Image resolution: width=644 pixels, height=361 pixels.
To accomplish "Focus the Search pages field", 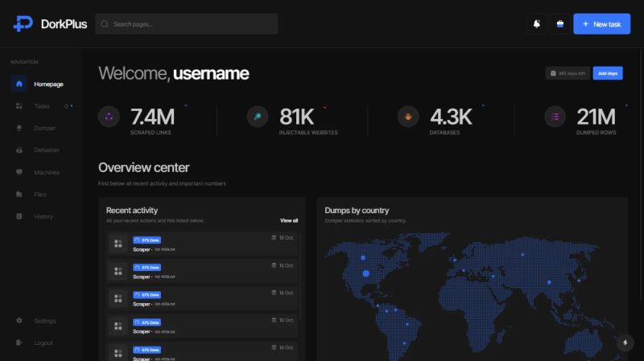I will [187, 24].
